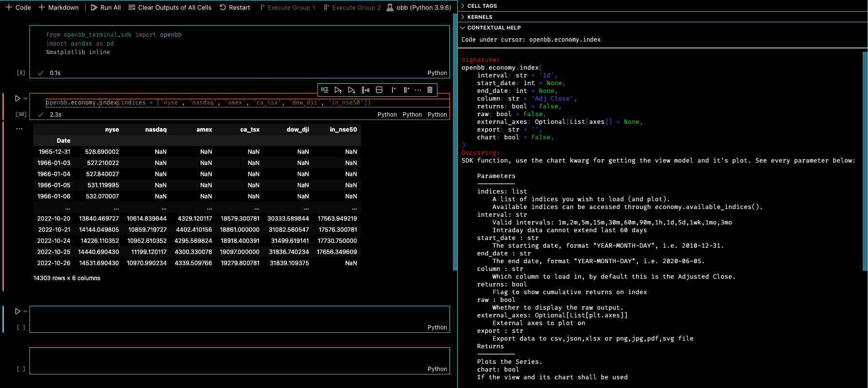Open output actions ellipsis beside the data table
Screen dimensions: 868x388
[x=19, y=129]
